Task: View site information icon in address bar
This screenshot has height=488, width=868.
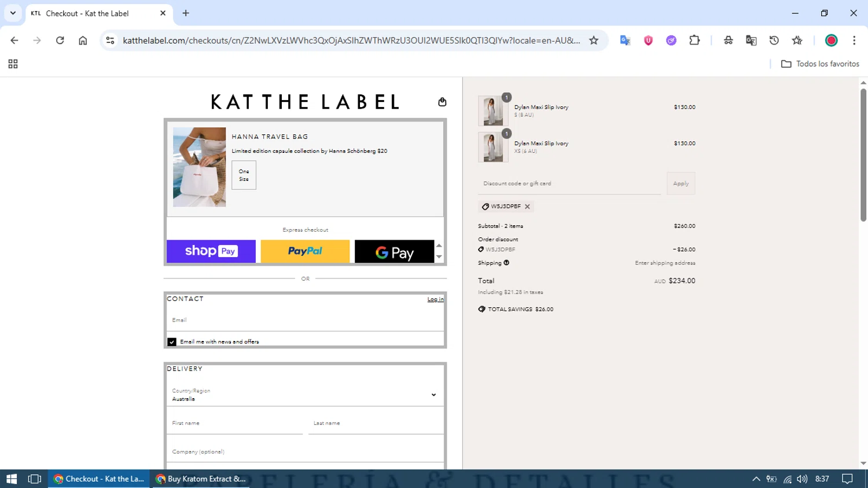Action: pos(110,41)
